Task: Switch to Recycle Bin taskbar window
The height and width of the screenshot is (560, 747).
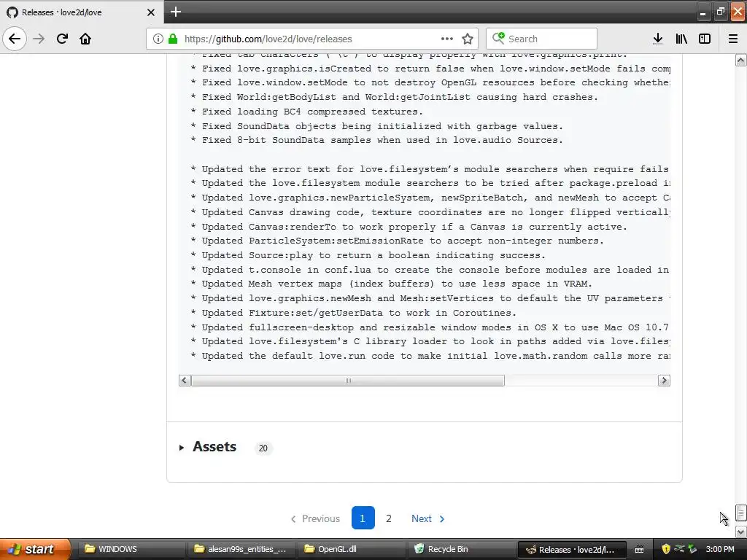Action: click(462, 549)
